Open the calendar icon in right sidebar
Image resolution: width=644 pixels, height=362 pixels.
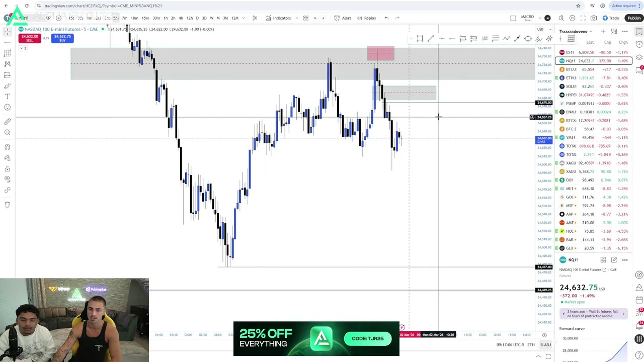coord(639,300)
